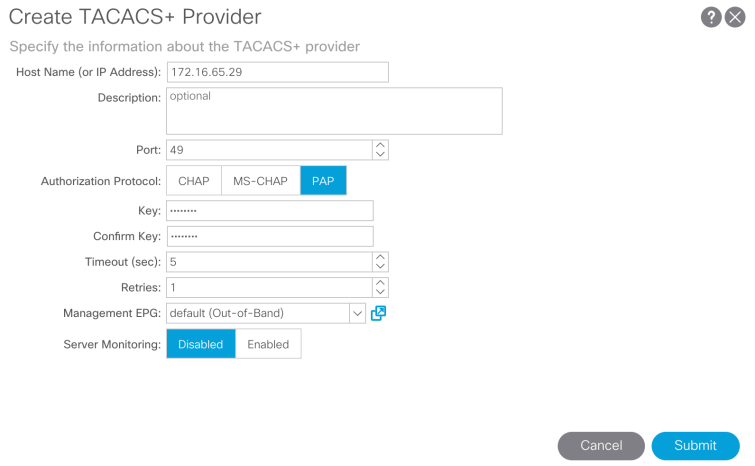The image size is (755, 466).
Task: Close the Create TACACS+ Provider dialog
Action: click(735, 17)
